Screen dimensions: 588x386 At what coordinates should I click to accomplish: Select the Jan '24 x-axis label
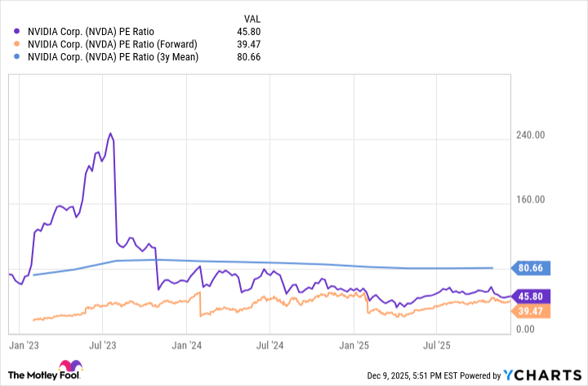pyautogui.click(x=187, y=346)
